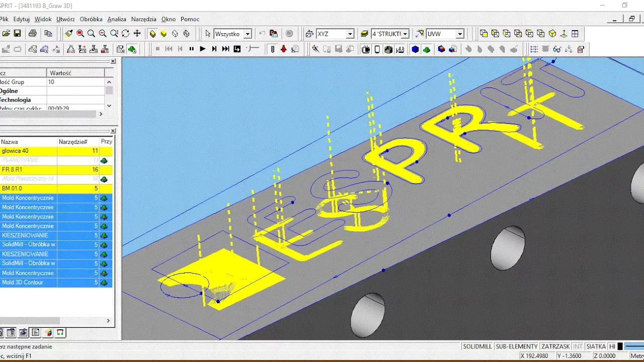Open a file with the folder icon
Viewport: 644px width, 362px height.
click(x=6, y=34)
